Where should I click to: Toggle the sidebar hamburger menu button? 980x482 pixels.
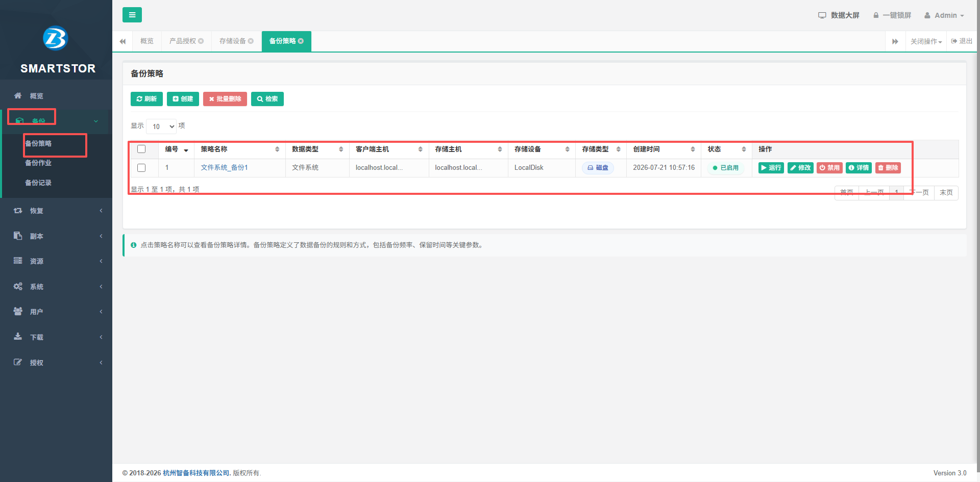click(x=132, y=15)
